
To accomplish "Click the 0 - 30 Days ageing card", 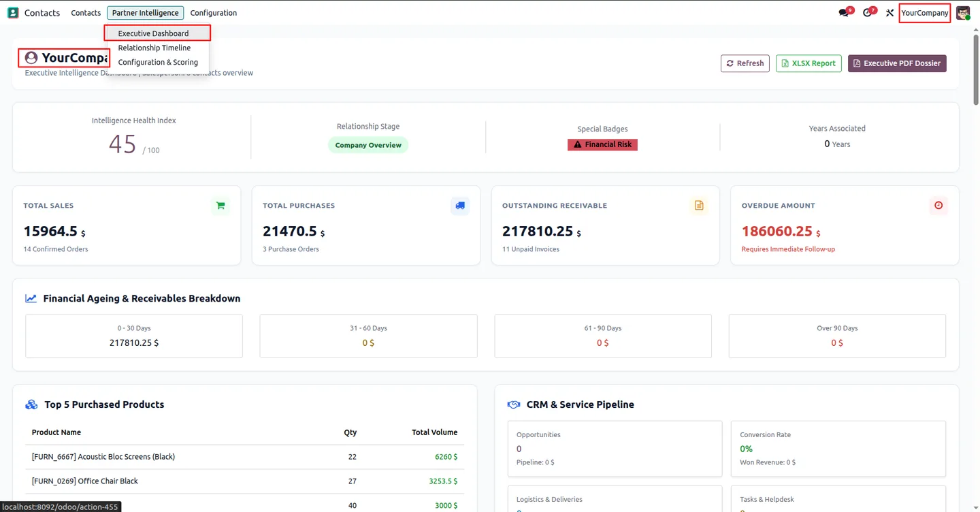I will click(134, 336).
